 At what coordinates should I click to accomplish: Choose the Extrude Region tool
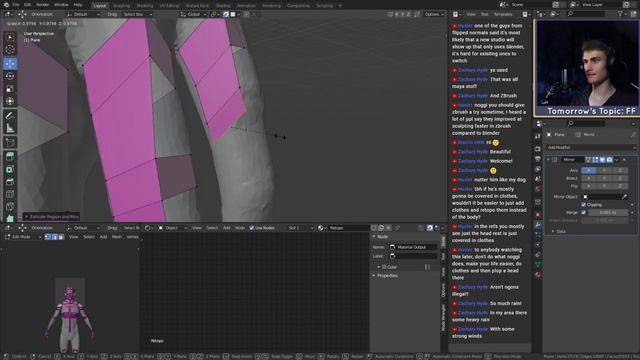click(x=10, y=156)
